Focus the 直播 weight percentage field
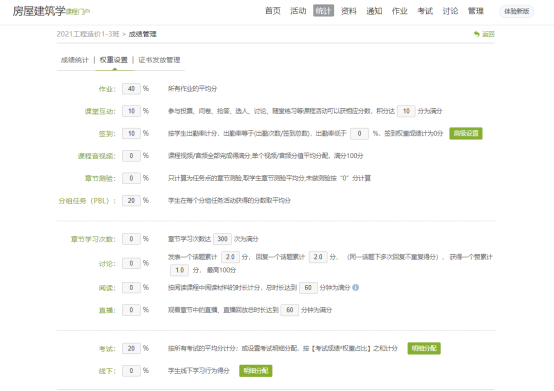Image resolution: width=554 pixels, height=391 pixels. 131,310
